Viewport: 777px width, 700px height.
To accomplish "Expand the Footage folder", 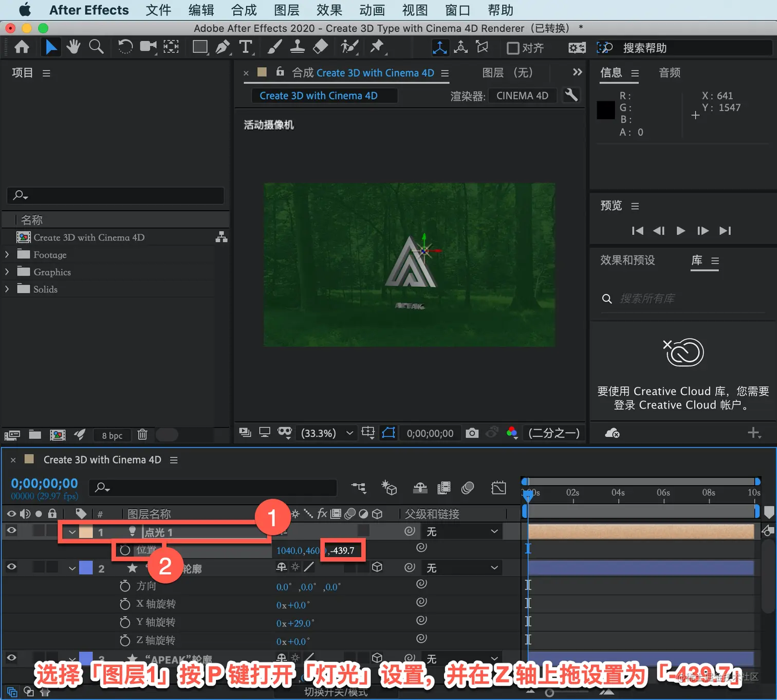I will tap(7, 254).
